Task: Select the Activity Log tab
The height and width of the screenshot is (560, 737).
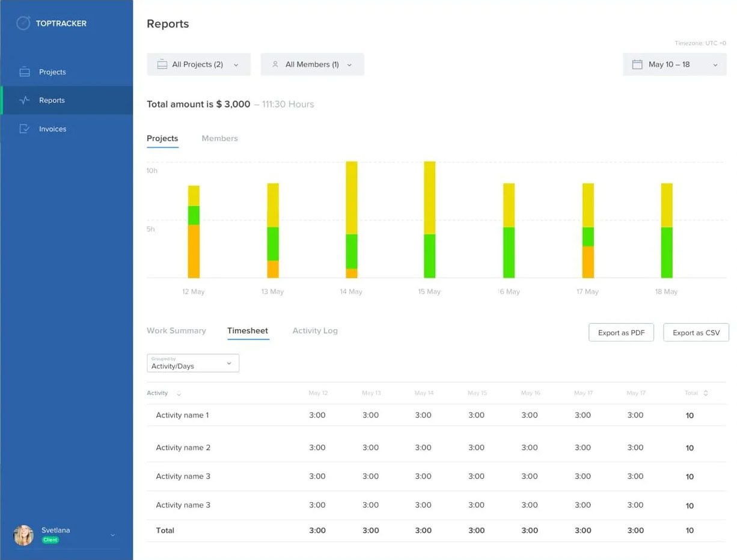Action: [x=314, y=330]
